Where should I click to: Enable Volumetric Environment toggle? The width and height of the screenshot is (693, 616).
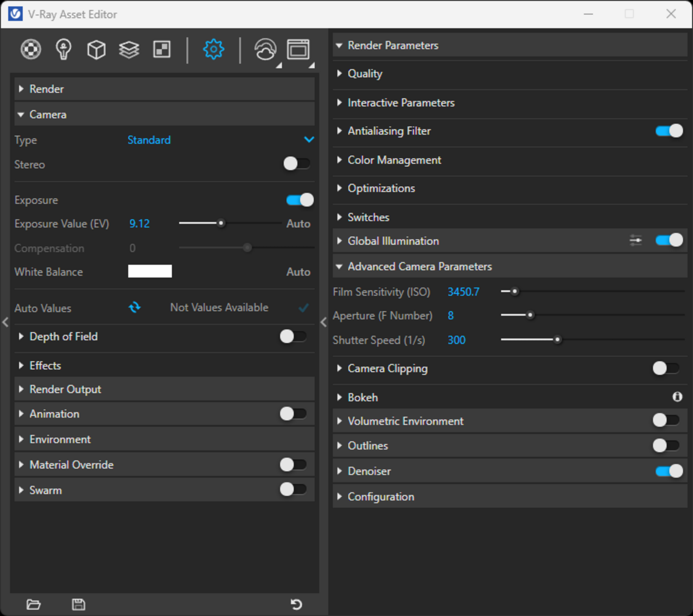tap(666, 420)
